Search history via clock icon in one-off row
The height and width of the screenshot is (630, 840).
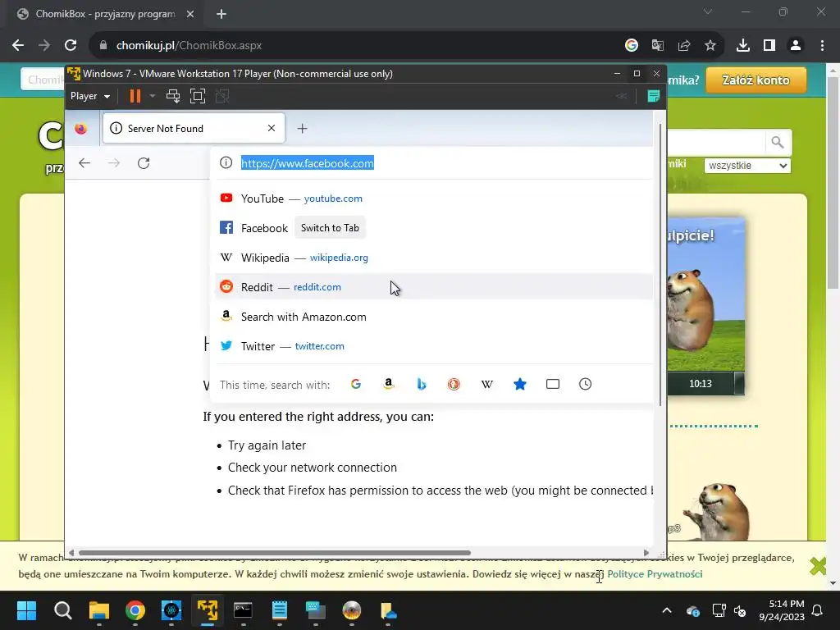[586, 384]
